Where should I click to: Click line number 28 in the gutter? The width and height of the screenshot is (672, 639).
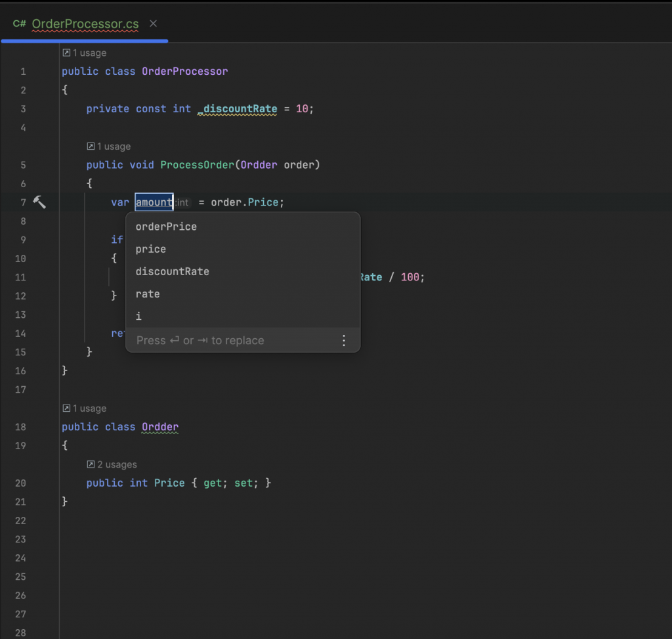(x=20, y=633)
